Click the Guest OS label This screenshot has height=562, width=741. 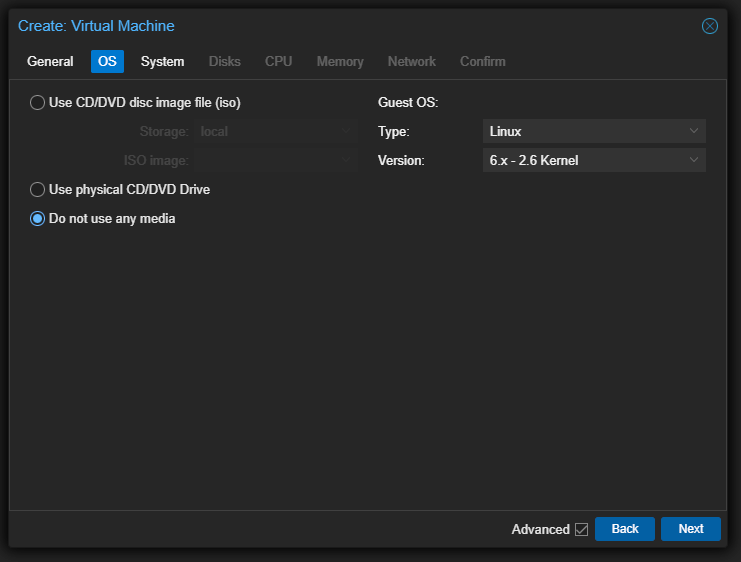coord(408,103)
